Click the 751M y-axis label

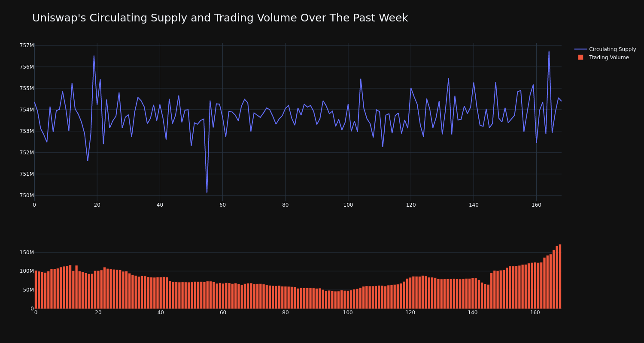pos(27,174)
